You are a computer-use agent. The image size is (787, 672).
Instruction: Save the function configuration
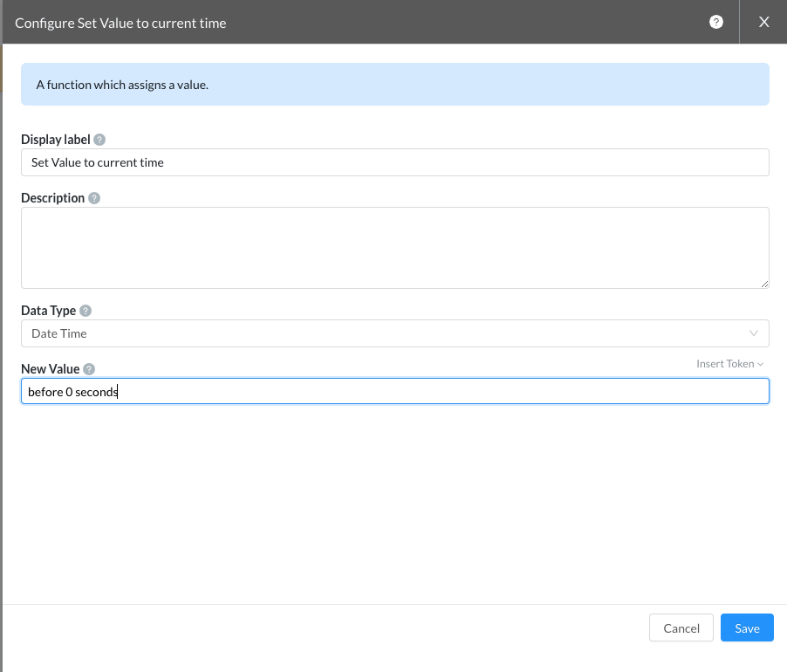tap(747, 628)
